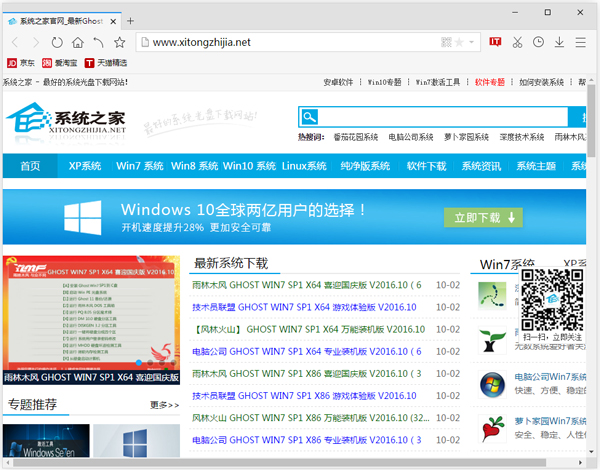Image resolution: width=600 pixels, height=470 pixels.
Task: Click the grey star inside address bar
Action: (459, 42)
